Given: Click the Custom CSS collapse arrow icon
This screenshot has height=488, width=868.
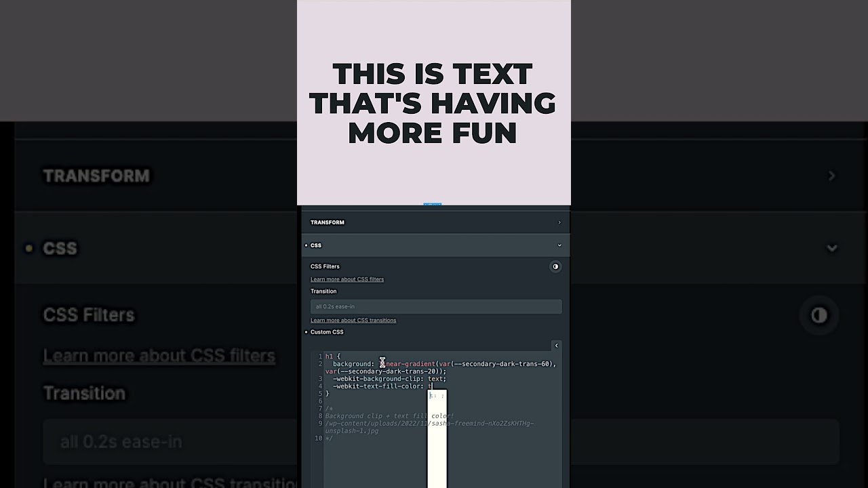Looking at the screenshot, I should (x=556, y=346).
